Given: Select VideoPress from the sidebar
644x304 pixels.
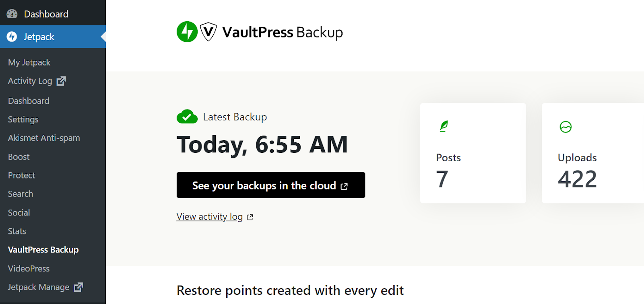Looking at the screenshot, I should click(x=29, y=269).
